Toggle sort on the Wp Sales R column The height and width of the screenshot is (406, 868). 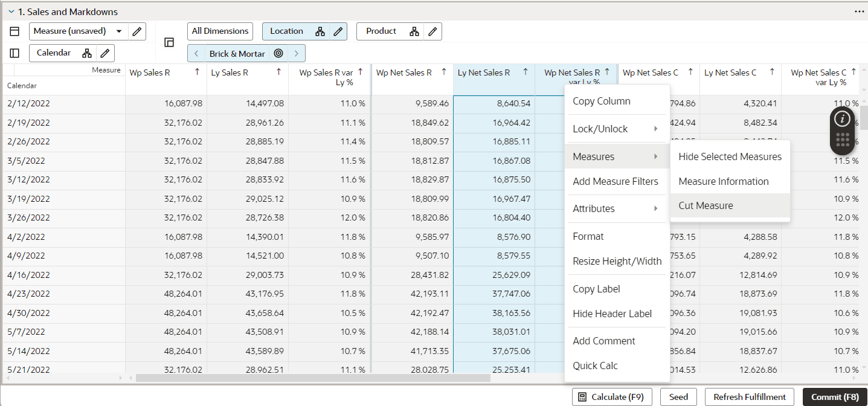(197, 71)
